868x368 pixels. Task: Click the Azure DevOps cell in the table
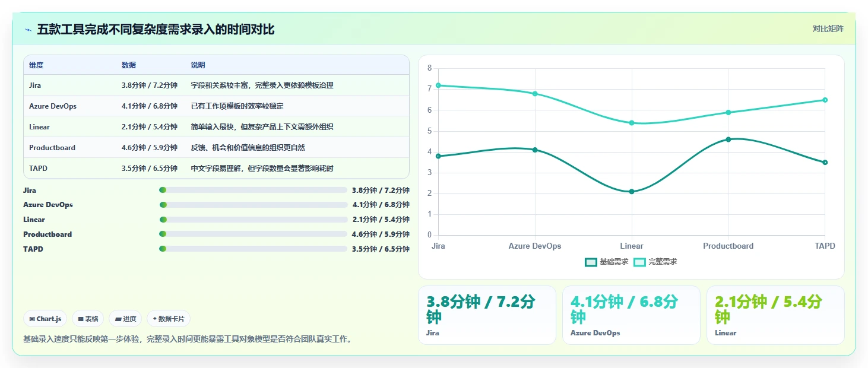coord(53,106)
